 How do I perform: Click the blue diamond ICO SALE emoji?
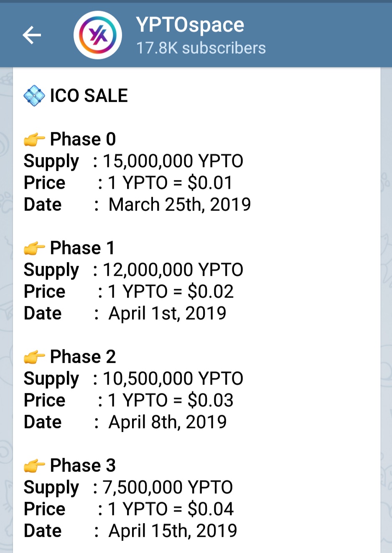[x=34, y=96]
